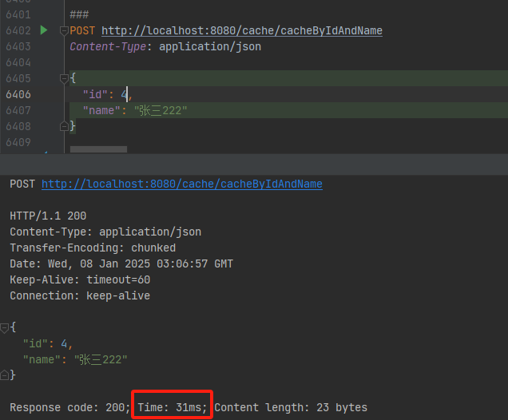Click the Time: 31ms text in the summary
This screenshot has height=420, width=508.
[x=173, y=407]
